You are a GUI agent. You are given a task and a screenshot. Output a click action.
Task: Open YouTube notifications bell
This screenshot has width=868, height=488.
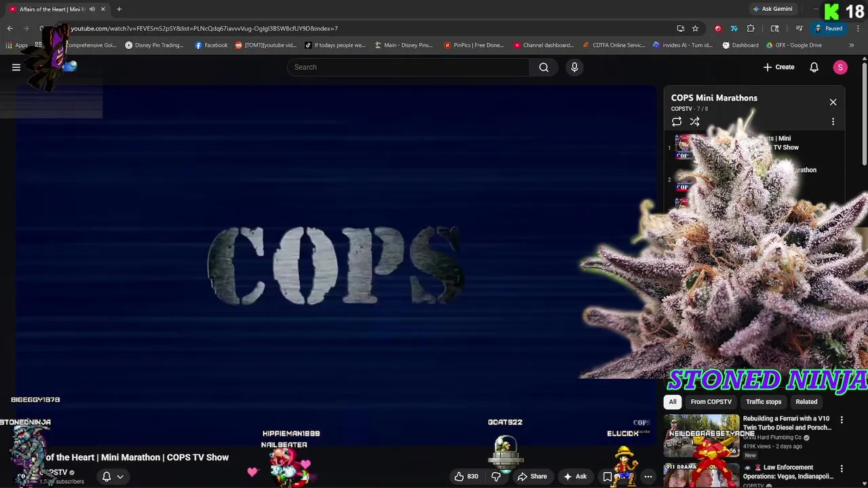(814, 67)
